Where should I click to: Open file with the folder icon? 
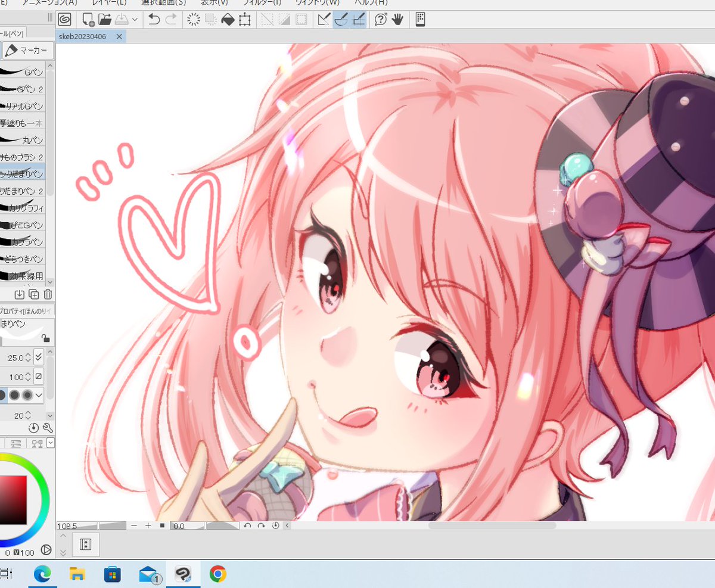105,20
